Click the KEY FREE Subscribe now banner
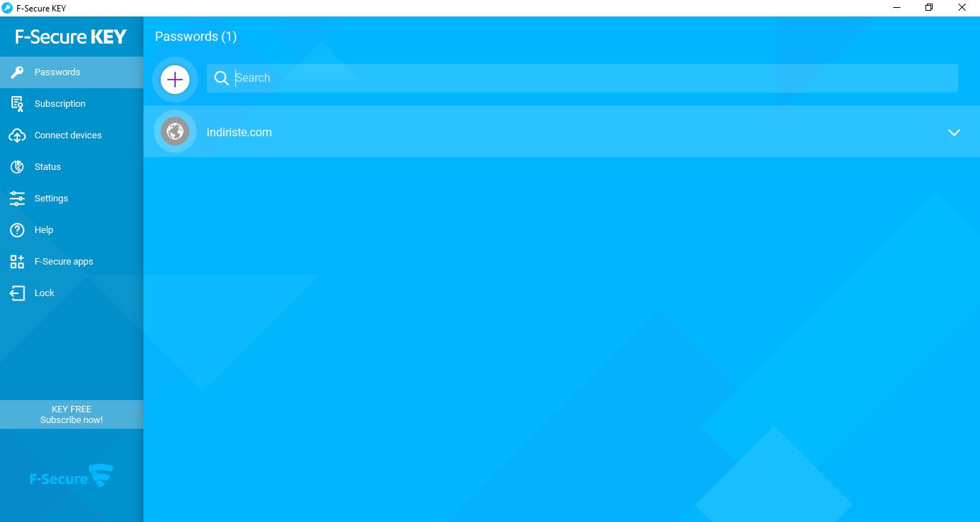Viewport: 980px width, 522px height. pos(72,414)
